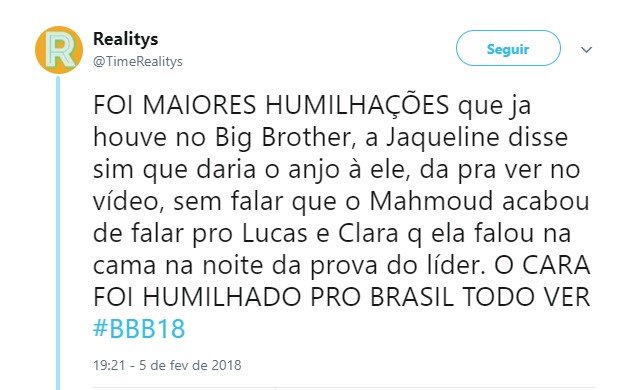Click the name Clara in the tweet text

tap(368, 233)
